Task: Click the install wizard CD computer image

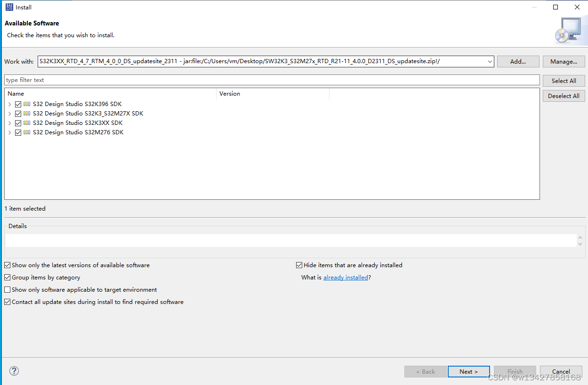Action: click(568, 30)
